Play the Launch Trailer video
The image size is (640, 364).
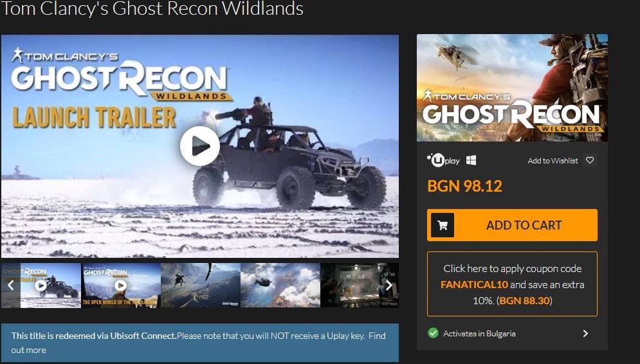pyautogui.click(x=199, y=146)
